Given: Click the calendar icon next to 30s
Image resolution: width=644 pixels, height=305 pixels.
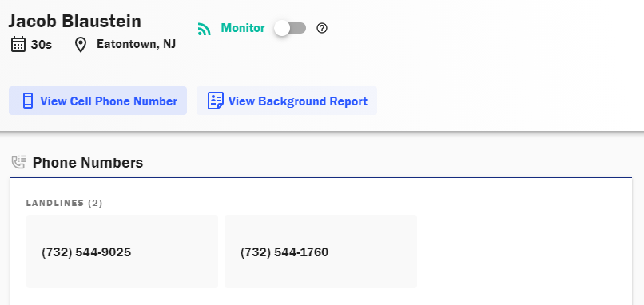Looking at the screenshot, I should click(18, 44).
